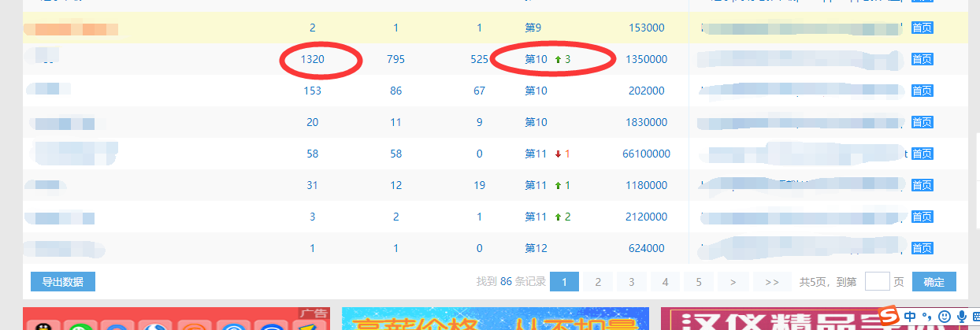Click the 第12 rank cell
This screenshot has height=330, width=980.
(x=536, y=248)
